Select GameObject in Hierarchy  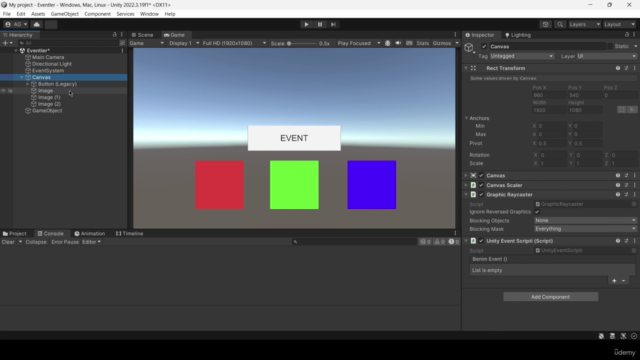pyautogui.click(x=47, y=111)
